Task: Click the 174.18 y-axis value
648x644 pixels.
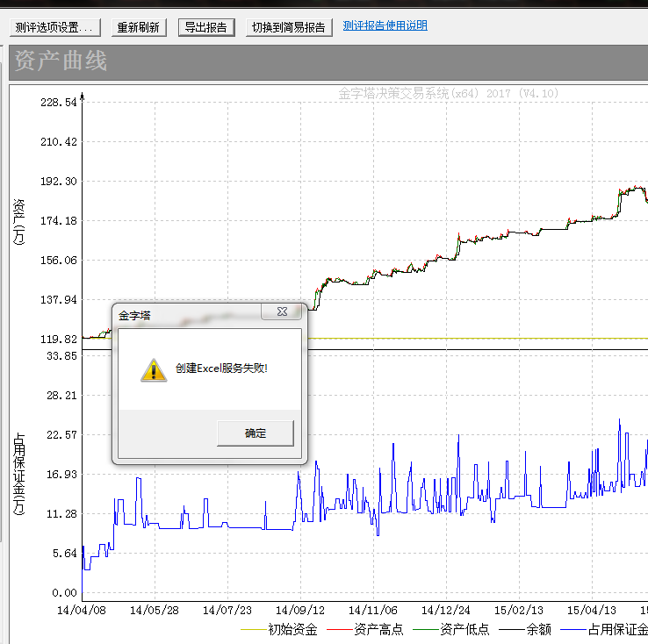Action: [59, 221]
